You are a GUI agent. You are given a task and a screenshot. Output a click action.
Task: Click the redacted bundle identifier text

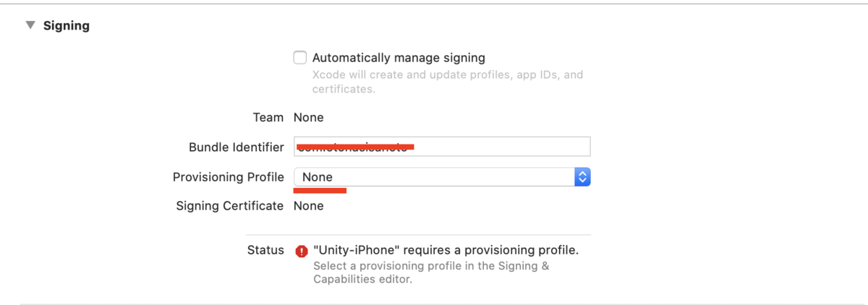click(x=355, y=147)
